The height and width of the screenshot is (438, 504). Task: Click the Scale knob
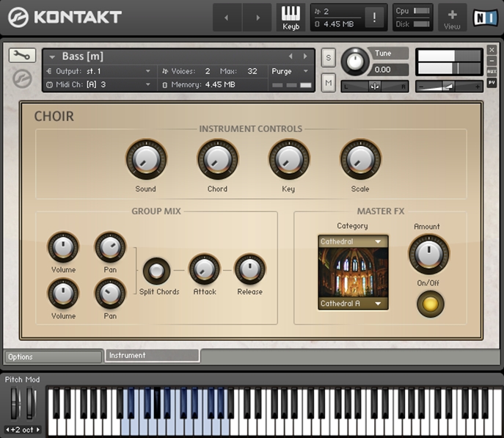360,159
